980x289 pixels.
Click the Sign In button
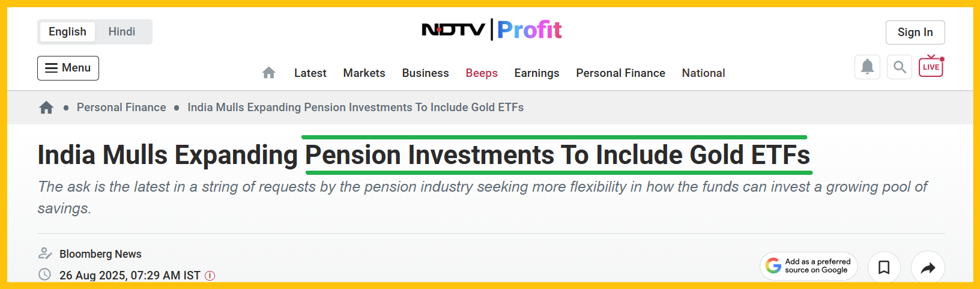tap(915, 32)
